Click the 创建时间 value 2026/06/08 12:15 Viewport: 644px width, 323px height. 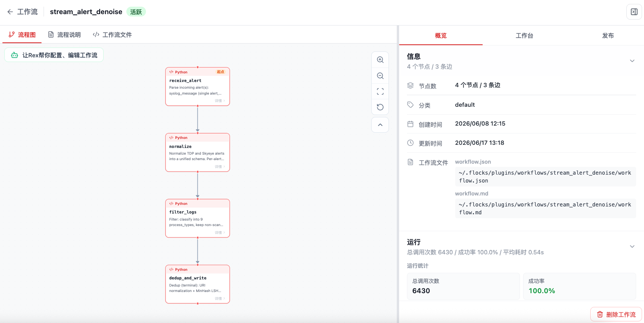480,124
